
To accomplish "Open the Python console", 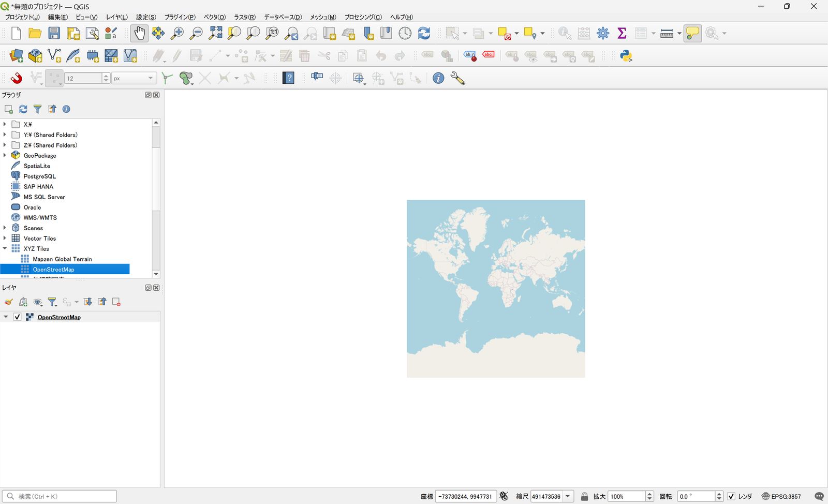I will (x=626, y=56).
